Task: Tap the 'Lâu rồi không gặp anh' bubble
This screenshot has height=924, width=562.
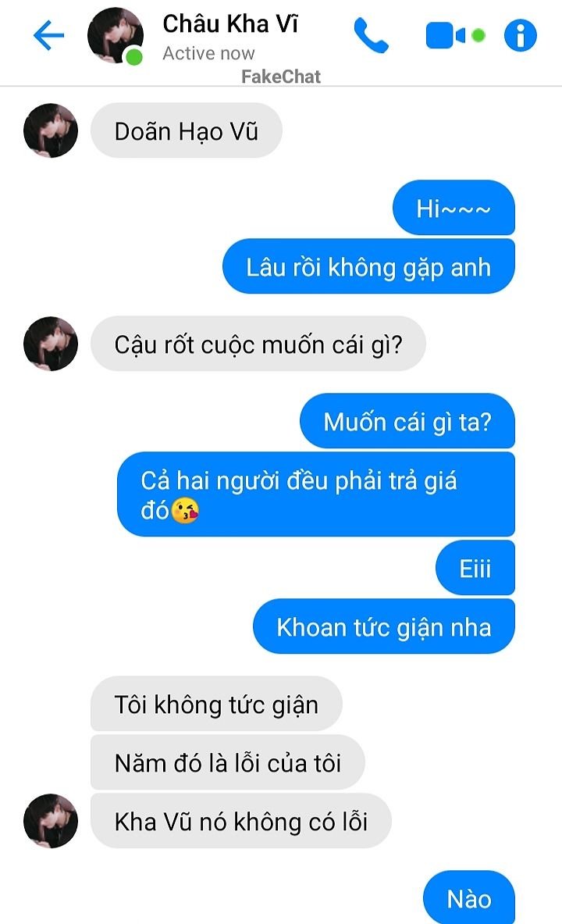Action: click(368, 266)
